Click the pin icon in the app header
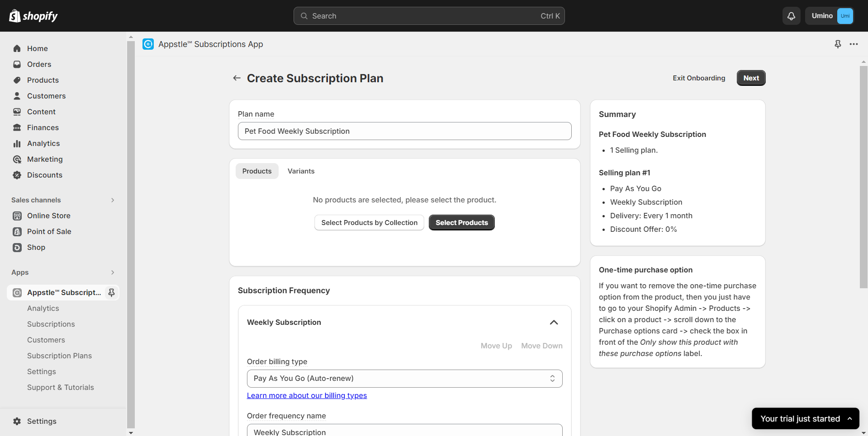Viewport: 868px width, 436px height. pos(838,44)
